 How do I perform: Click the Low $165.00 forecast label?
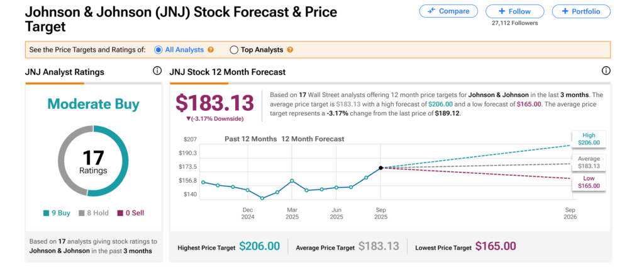(x=589, y=182)
